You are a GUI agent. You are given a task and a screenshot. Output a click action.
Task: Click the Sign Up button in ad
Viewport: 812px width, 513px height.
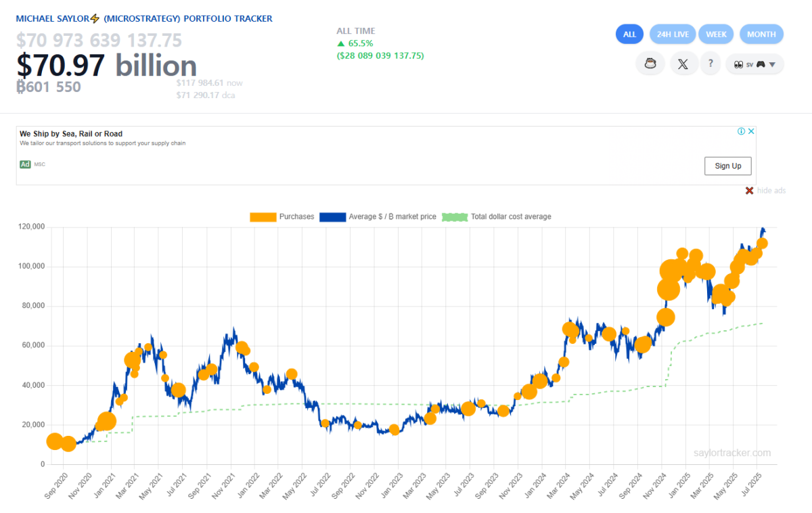(728, 166)
